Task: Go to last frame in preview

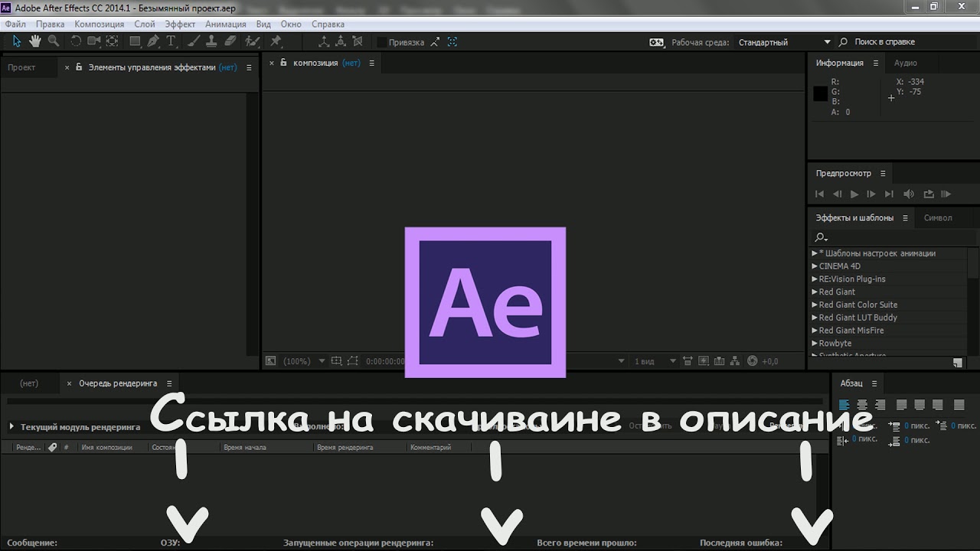Action: point(889,194)
